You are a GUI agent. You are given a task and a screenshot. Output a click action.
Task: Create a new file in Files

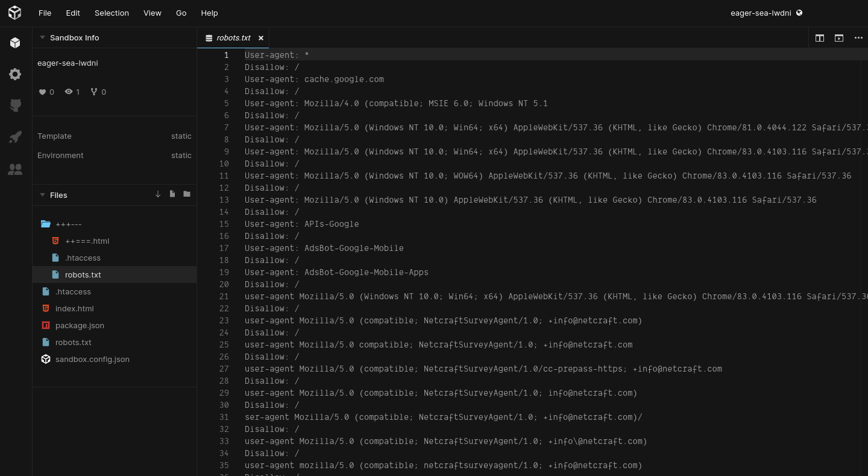click(172, 194)
